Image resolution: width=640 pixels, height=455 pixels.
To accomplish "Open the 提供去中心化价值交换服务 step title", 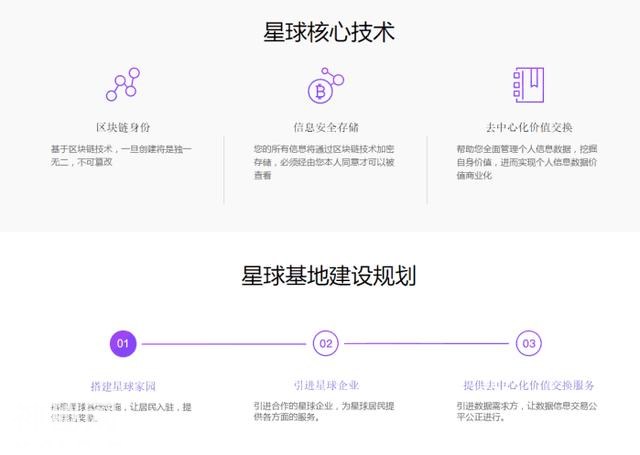I will pos(529,385).
